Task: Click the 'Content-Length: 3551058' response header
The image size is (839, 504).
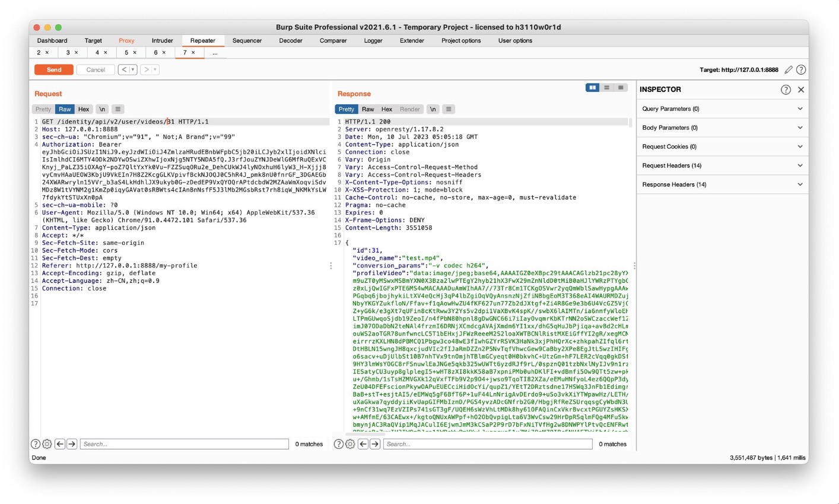Action: click(x=389, y=228)
